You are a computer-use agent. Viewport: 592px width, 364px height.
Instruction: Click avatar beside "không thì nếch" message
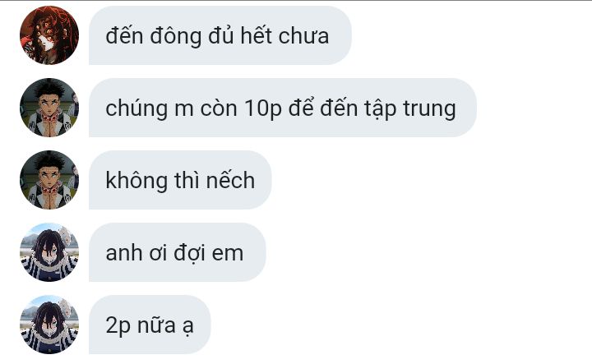49,180
